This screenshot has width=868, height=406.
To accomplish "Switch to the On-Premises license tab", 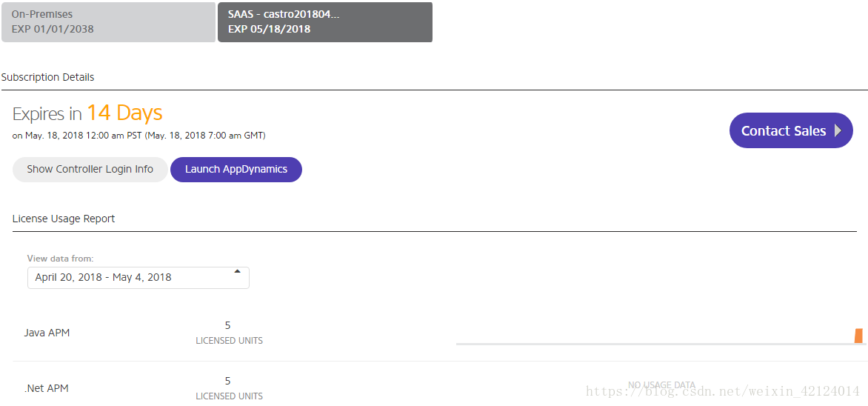I will tap(108, 22).
